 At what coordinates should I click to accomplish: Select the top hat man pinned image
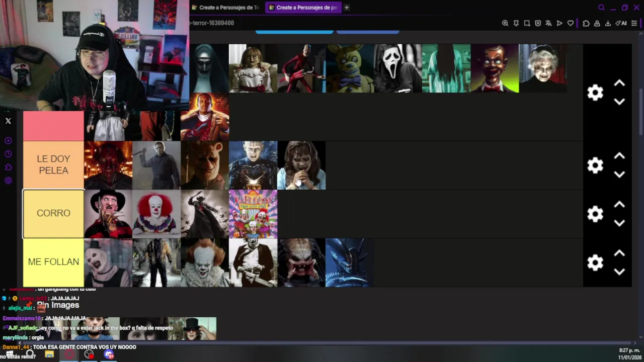(192, 328)
